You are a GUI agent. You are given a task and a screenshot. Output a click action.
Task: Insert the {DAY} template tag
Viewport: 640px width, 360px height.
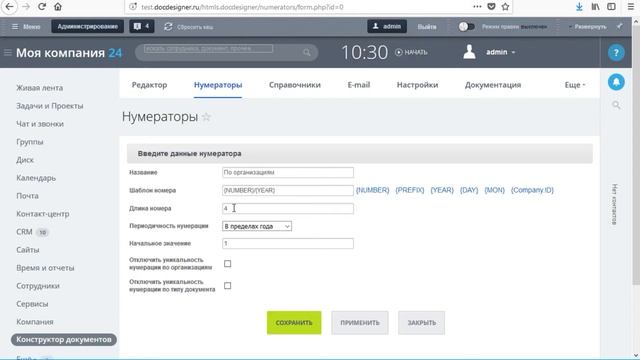(469, 190)
